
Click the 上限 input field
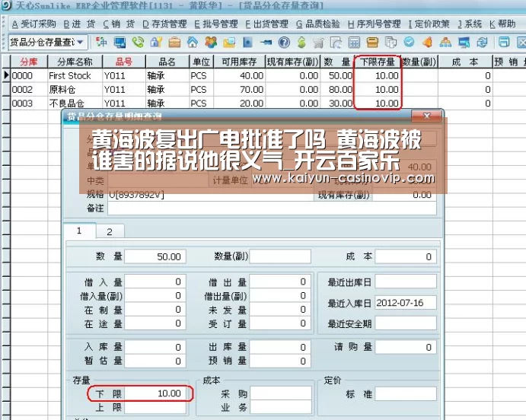click(155, 407)
